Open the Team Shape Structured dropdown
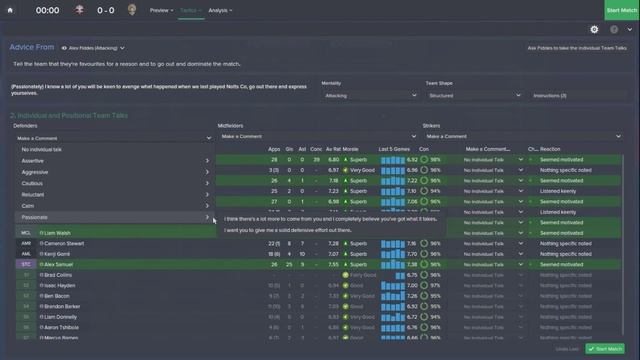This screenshot has width=640, height=360. pyautogui.click(x=474, y=96)
